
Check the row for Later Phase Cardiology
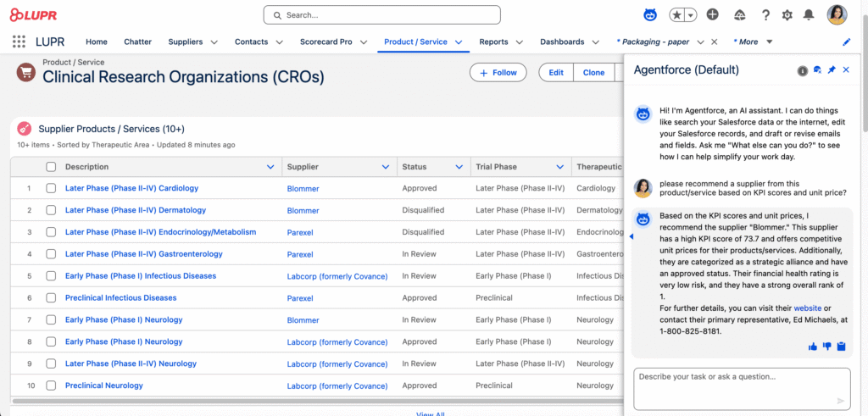(x=51, y=188)
